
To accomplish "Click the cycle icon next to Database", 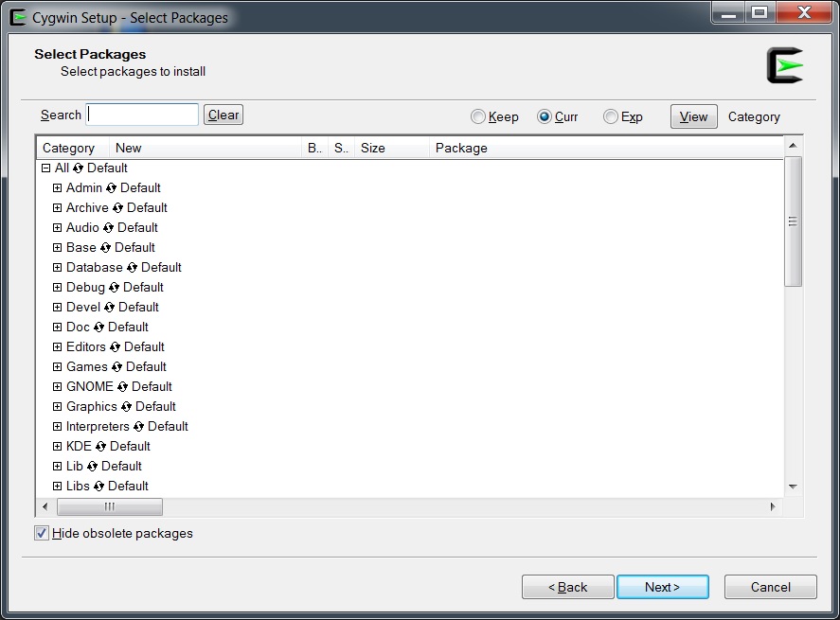I will [x=132, y=267].
